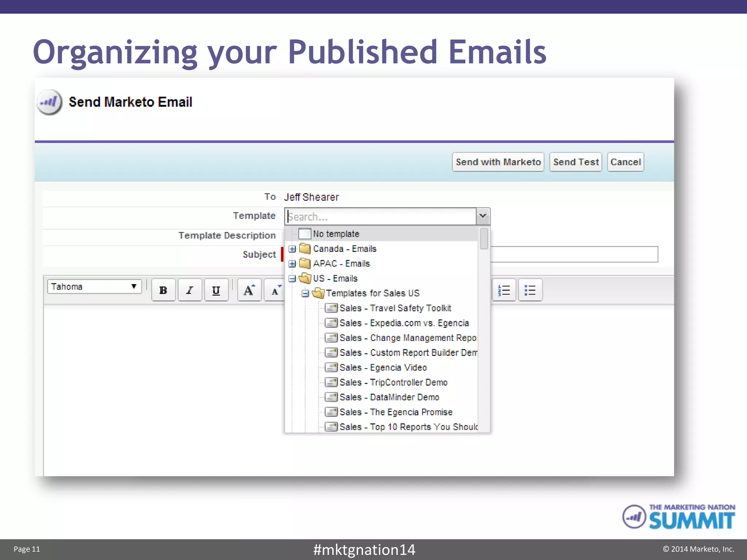This screenshot has width=747, height=560.
Task: Click the Send Test button
Action: coord(576,162)
